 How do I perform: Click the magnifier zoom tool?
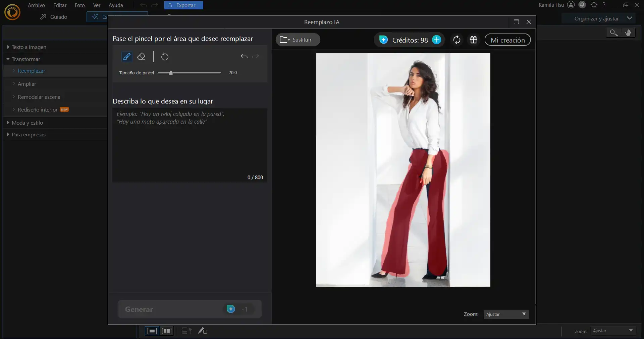click(613, 32)
